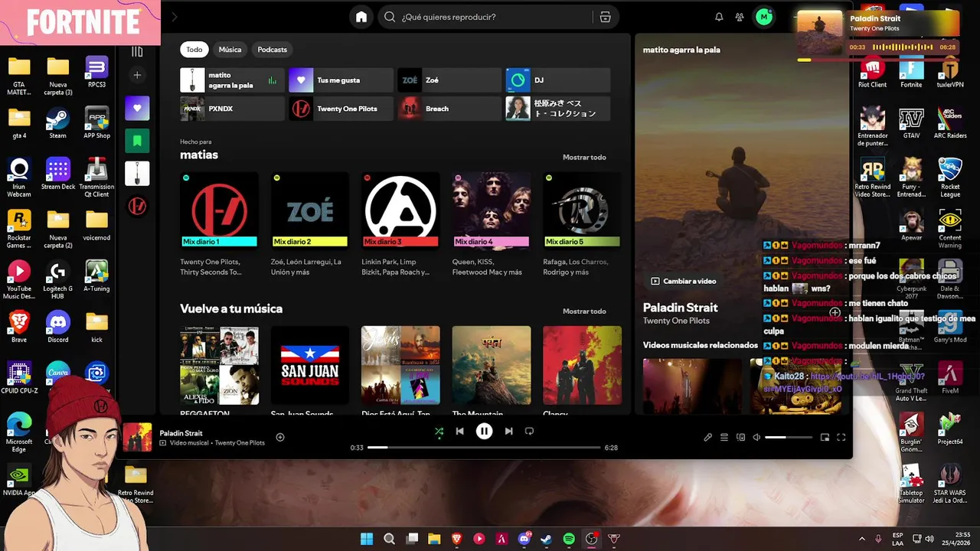Viewport: 980px width, 551px height.
Task: Open Stream Deck desktop shortcut
Action: click(57, 174)
